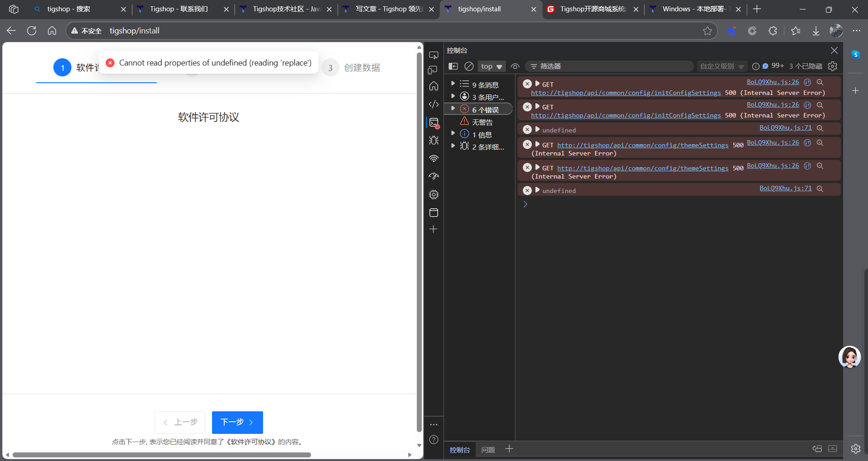Open the network conditions wifi icon
Viewport: 868px width, 461px height.
(434, 159)
